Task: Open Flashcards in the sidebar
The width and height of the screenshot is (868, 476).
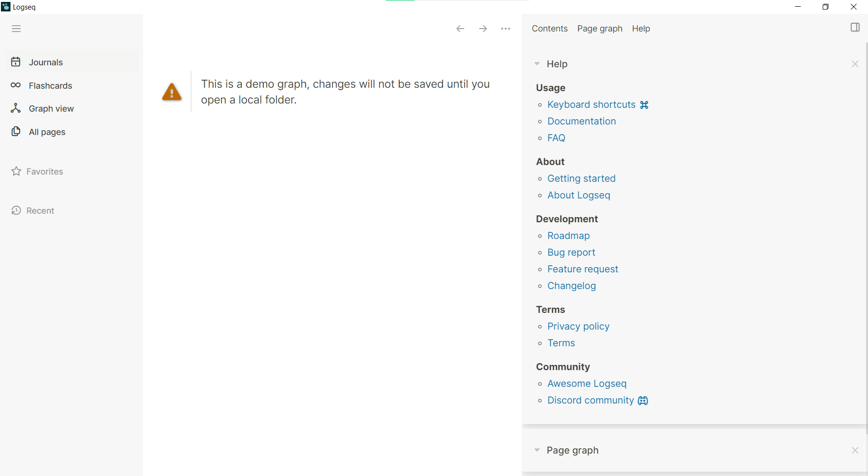Action: pyautogui.click(x=72, y=85)
